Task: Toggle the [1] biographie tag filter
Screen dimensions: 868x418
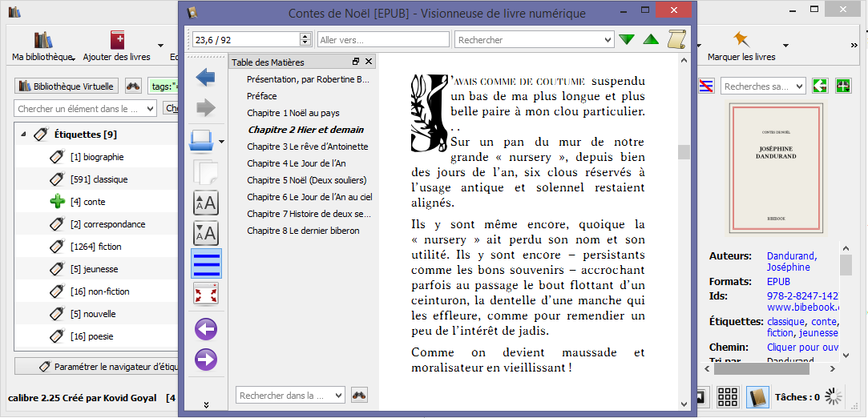Action: 97,157
